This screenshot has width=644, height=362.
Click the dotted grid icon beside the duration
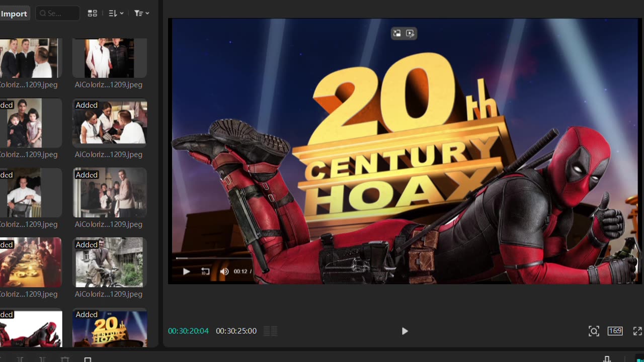coord(270,331)
